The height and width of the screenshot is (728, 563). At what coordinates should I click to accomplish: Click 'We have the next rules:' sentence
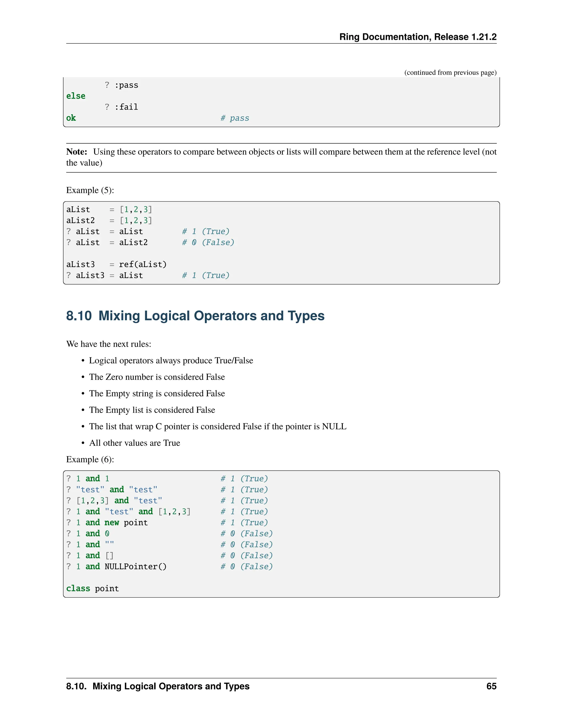109,344
